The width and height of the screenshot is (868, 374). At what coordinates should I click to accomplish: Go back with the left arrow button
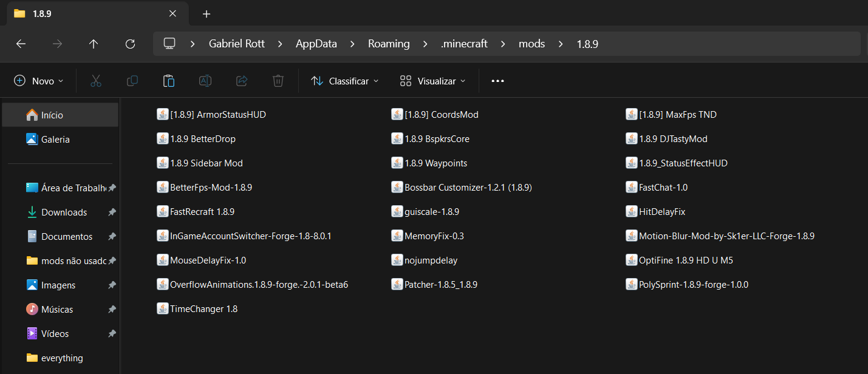pos(21,44)
